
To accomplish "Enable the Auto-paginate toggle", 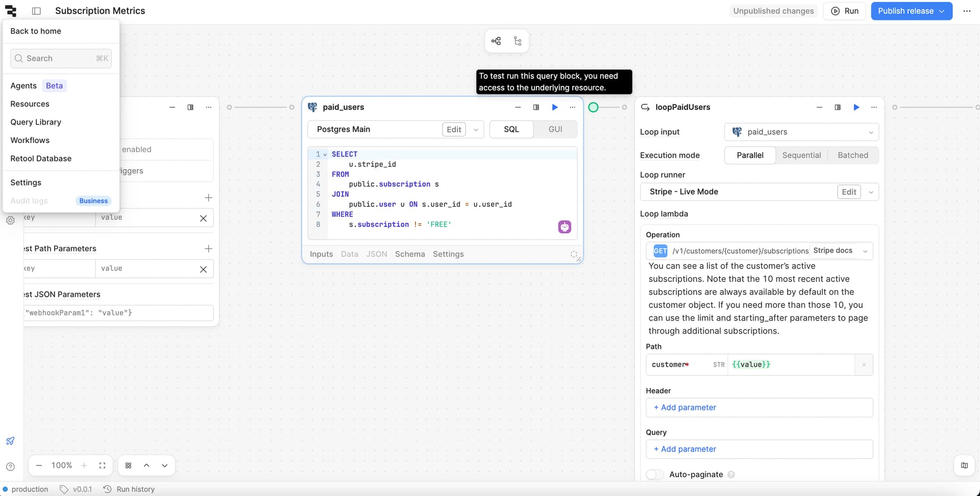I will (x=655, y=475).
